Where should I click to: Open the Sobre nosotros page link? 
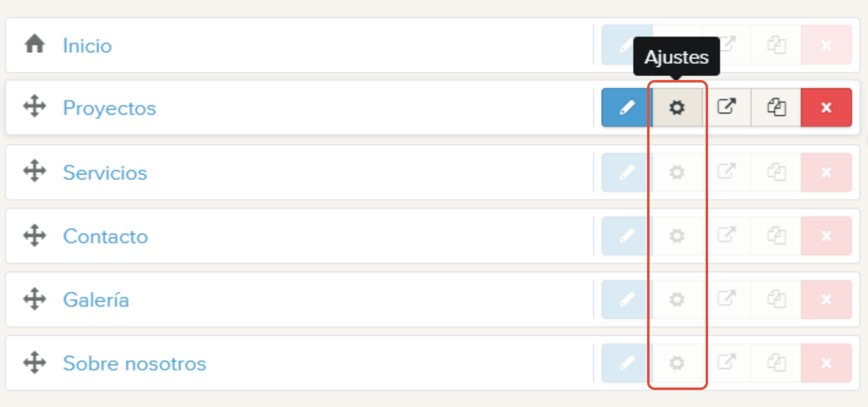click(x=135, y=364)
